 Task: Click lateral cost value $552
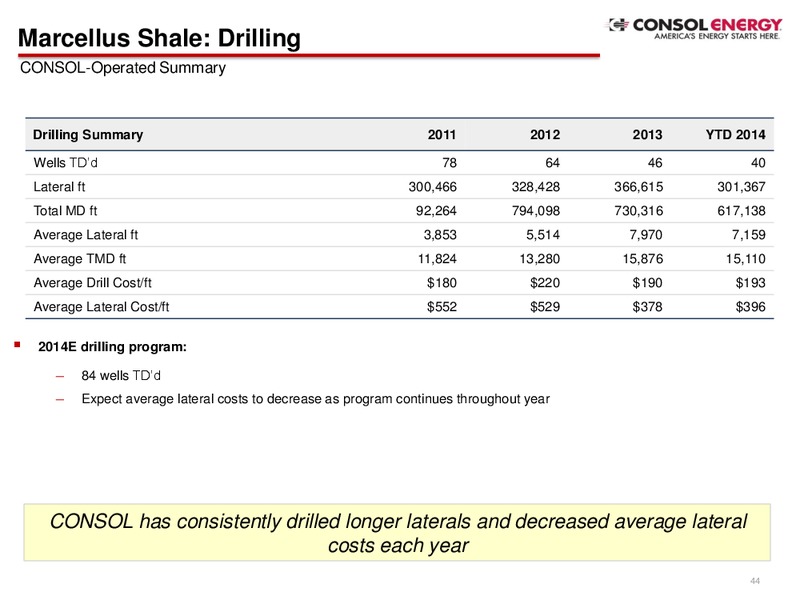442,307
